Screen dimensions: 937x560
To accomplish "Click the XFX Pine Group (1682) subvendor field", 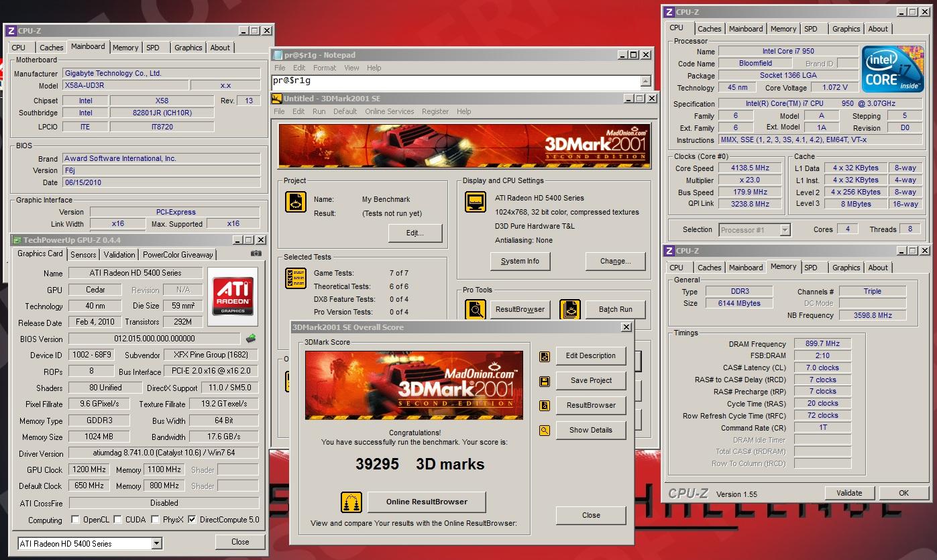I will (x=211, y=355).
